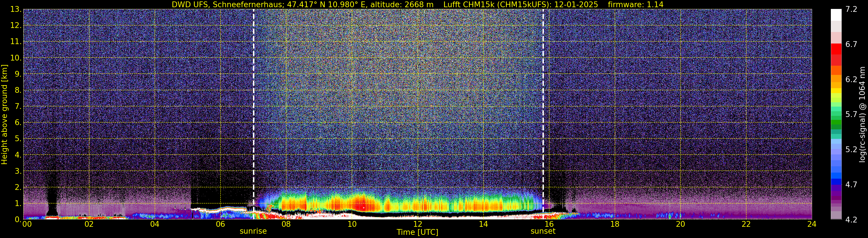
Task: Click the '6.7' colorbar value
Action: (851, 44)
